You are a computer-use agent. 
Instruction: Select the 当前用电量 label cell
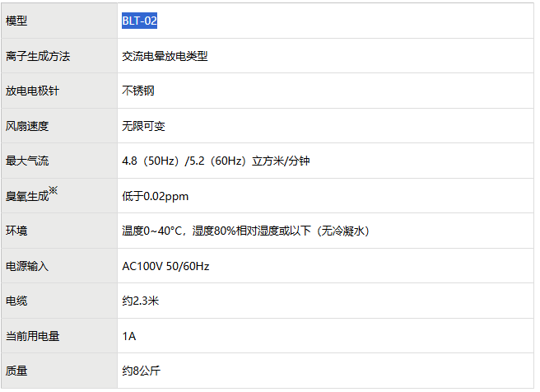point(32,336)
